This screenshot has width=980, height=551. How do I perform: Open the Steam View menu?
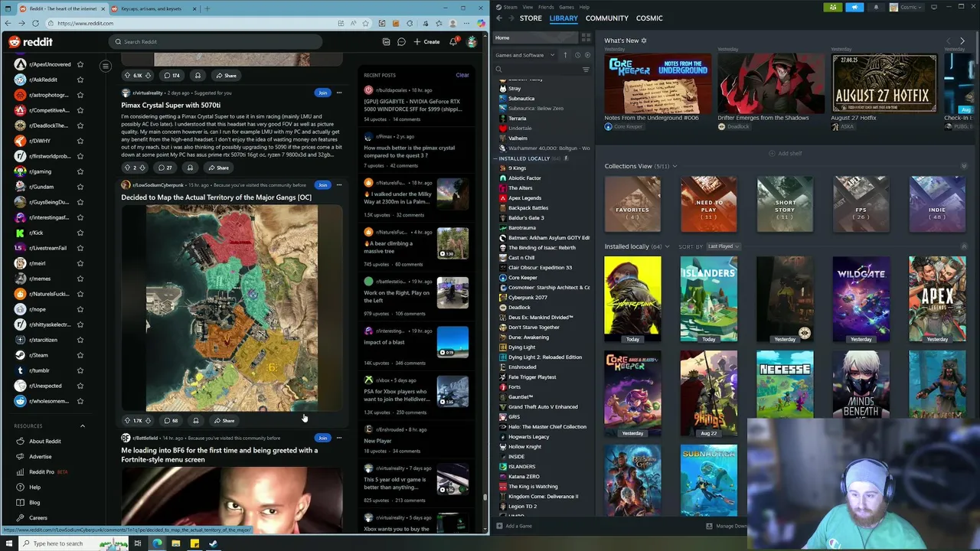(528, 7)
